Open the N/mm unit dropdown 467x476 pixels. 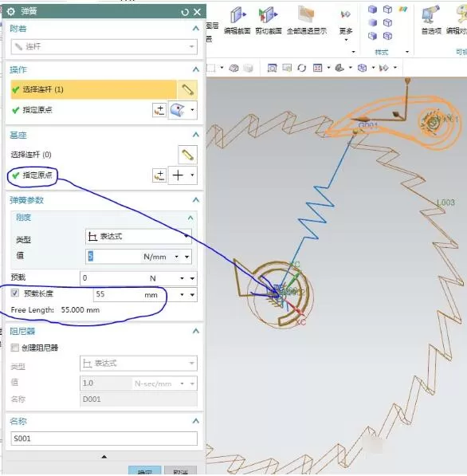click(176, 257)
